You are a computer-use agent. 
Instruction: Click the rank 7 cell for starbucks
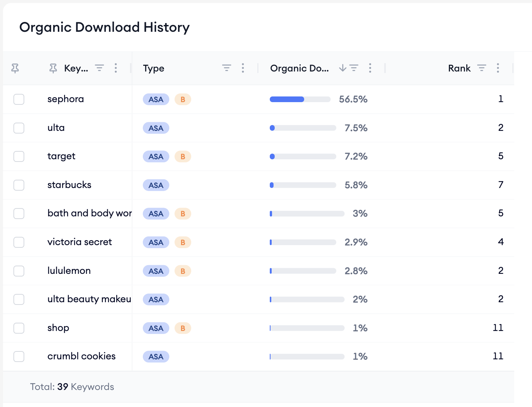pos(501,185)
